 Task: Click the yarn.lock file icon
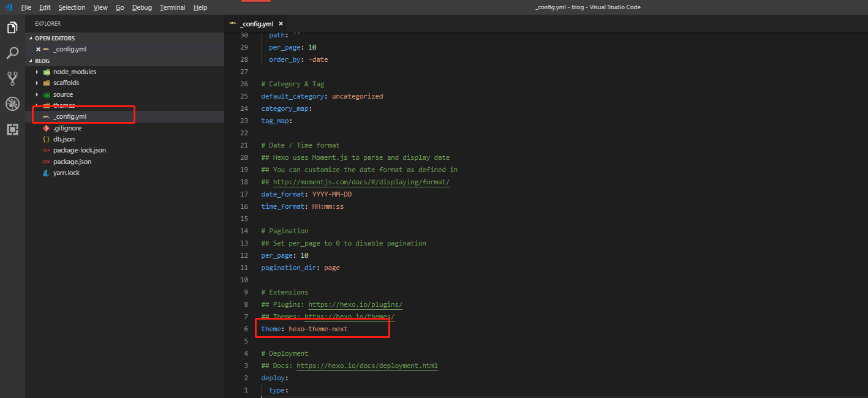tap(47, 173)
